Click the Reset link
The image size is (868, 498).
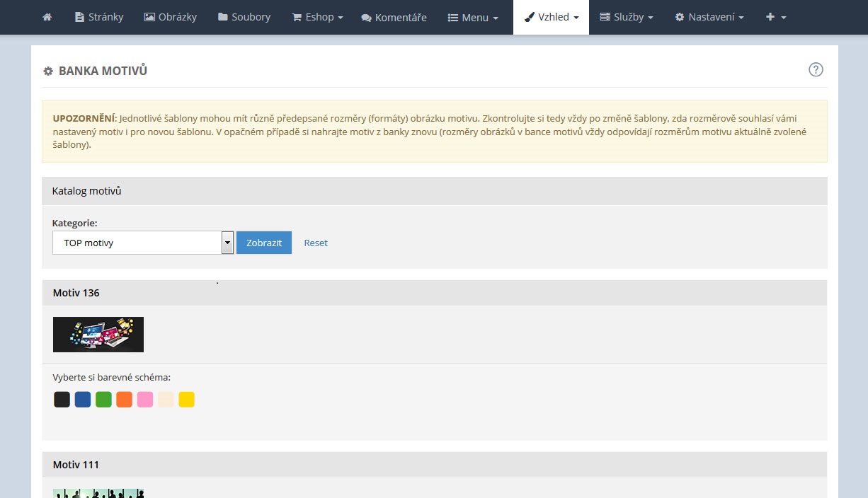316,243
